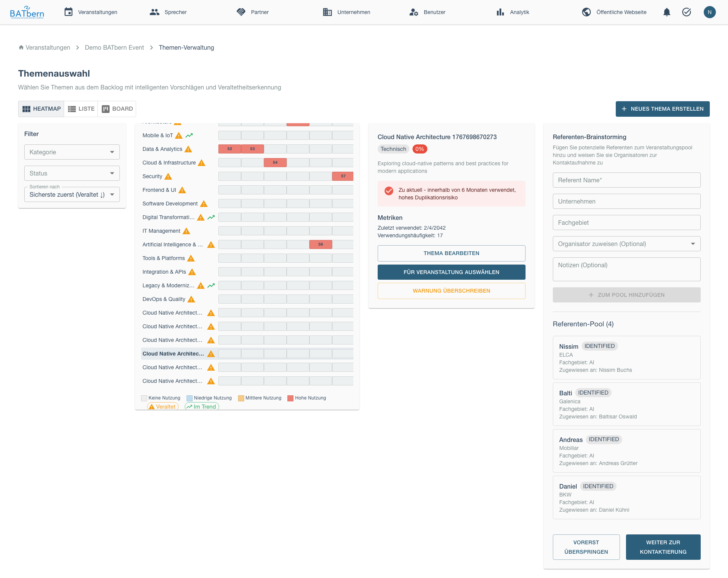Click Vorerst Überspringen button

[x=586, y=547]
